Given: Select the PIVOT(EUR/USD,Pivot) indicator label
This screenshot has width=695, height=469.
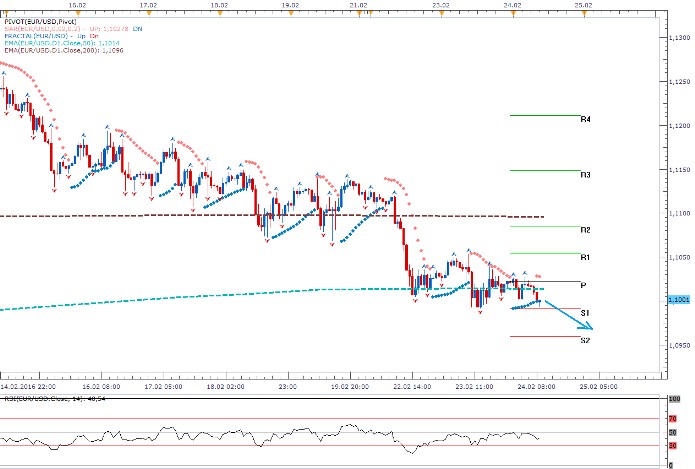Looking at the screenshot, I should [x=37, y=21].
